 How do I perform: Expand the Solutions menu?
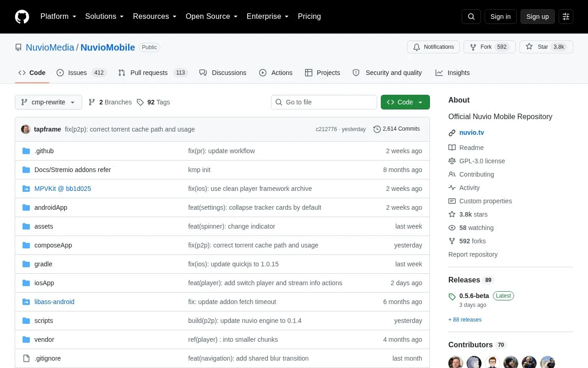click(x=104, y=17)
